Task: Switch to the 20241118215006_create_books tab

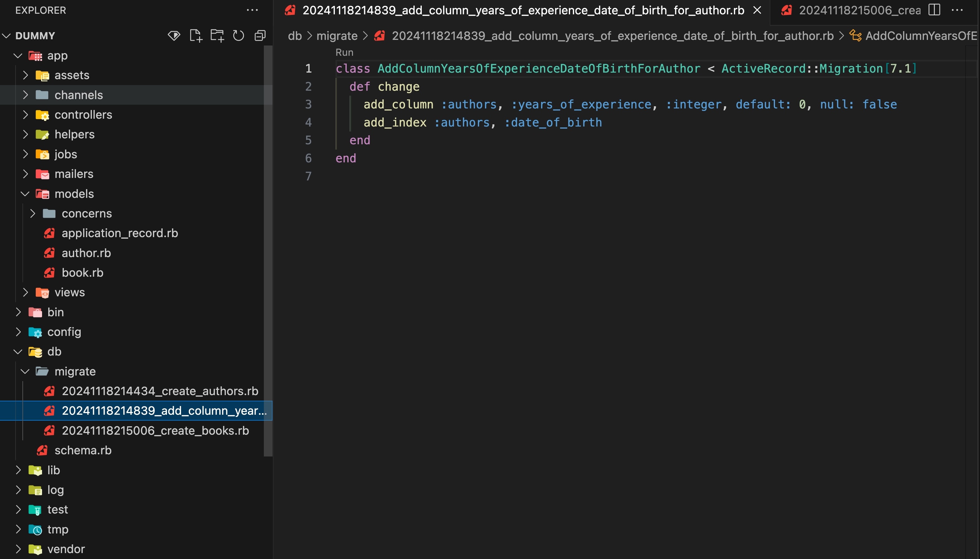Action: [859, 10]
